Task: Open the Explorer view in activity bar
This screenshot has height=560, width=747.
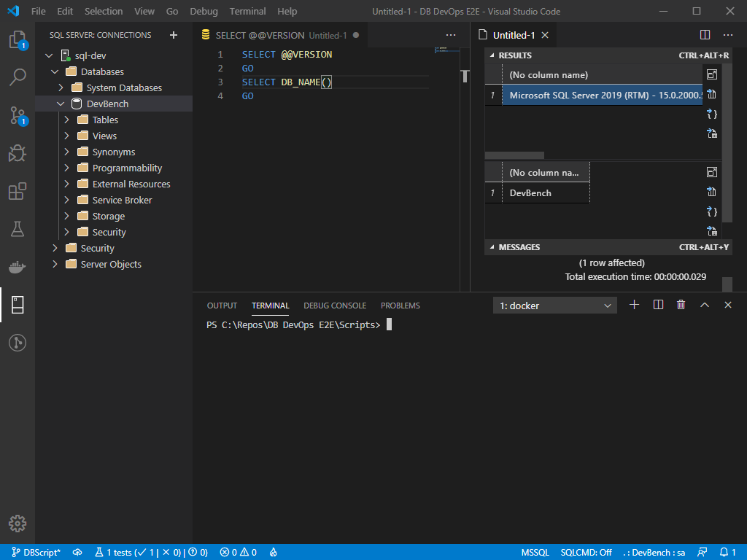Action: 18,39
